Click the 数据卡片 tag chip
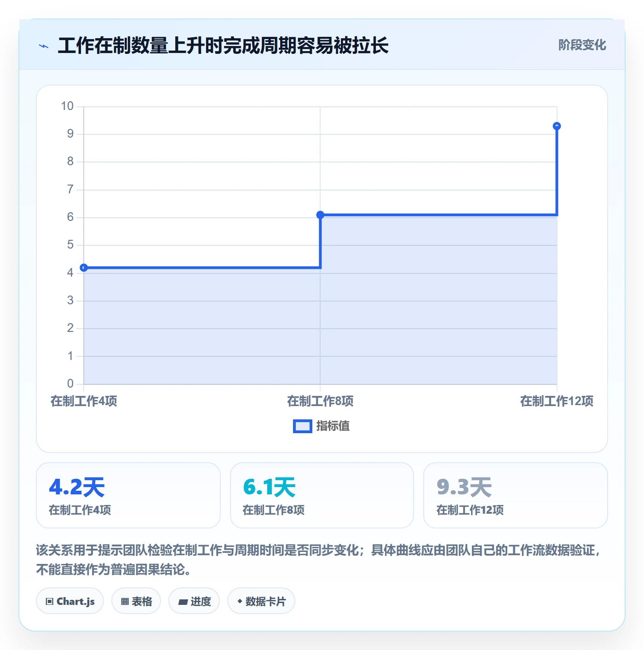The height and width of the screenshot is (650, 644). 261,601
